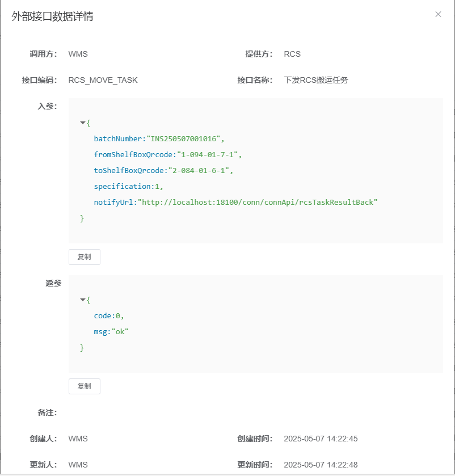Click the dialog title 外部接口数据详情
The width and height of the screenshot is (455, 476).
pyautogui.click(x=52, y=16)
